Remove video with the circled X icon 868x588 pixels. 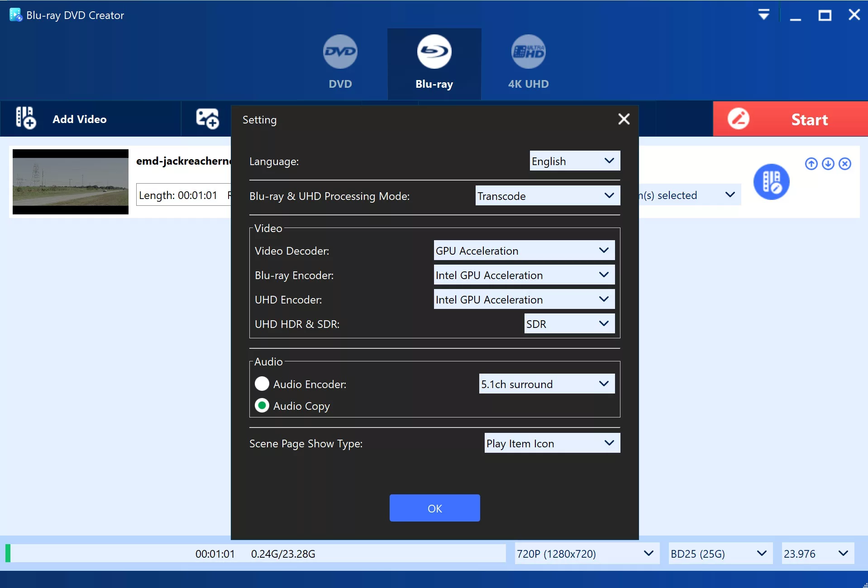click(x=844, y=164)
